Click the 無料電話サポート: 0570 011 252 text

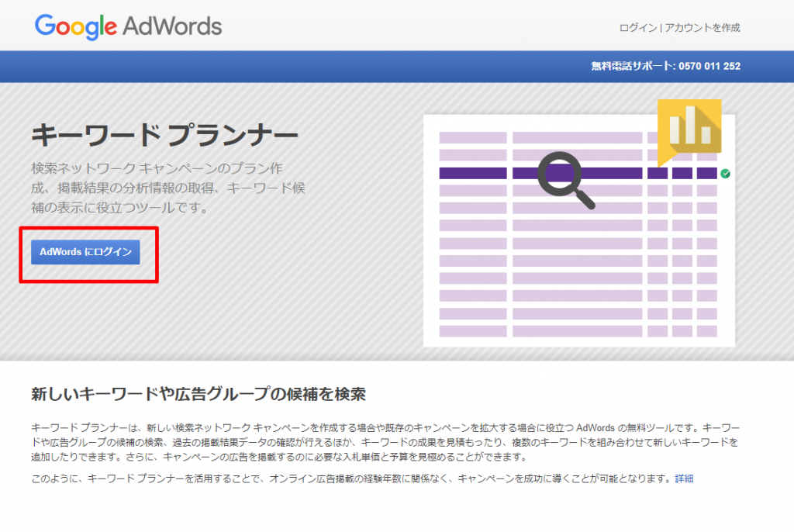point(665,66)
